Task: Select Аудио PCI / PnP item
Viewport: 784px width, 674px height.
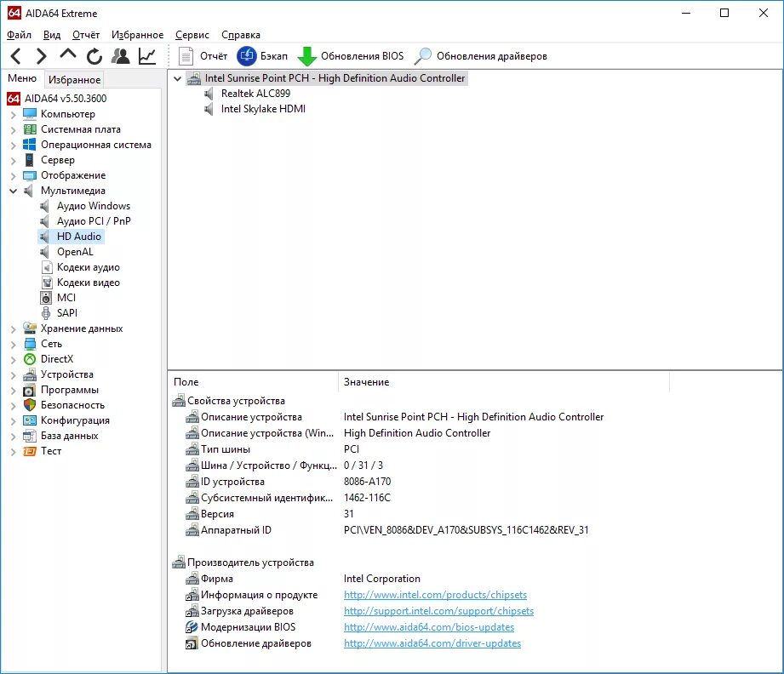Action: (x=94, y=221)
